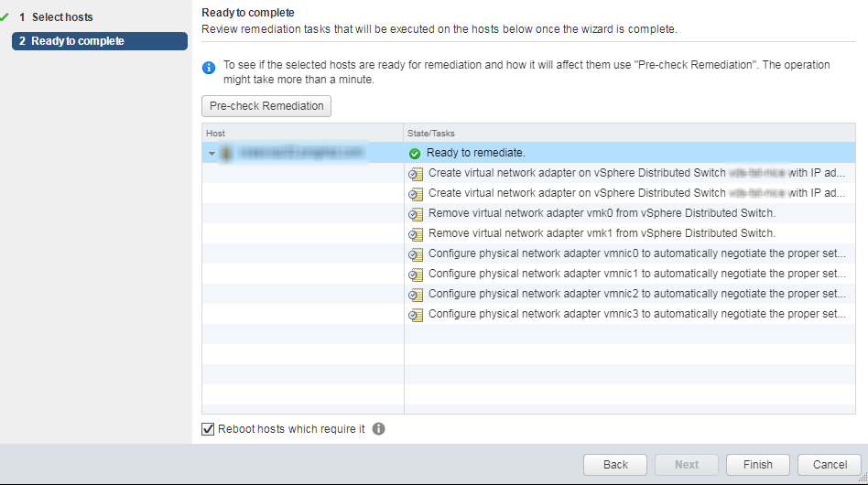Uncheck Reboot hosts which require it
Image resolution: width=868 pixels, height=485 pixels.
pos(209,428)
